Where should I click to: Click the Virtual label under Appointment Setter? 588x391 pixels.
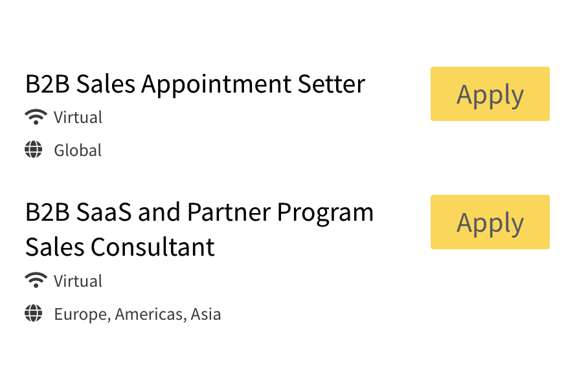pos(78,118)
